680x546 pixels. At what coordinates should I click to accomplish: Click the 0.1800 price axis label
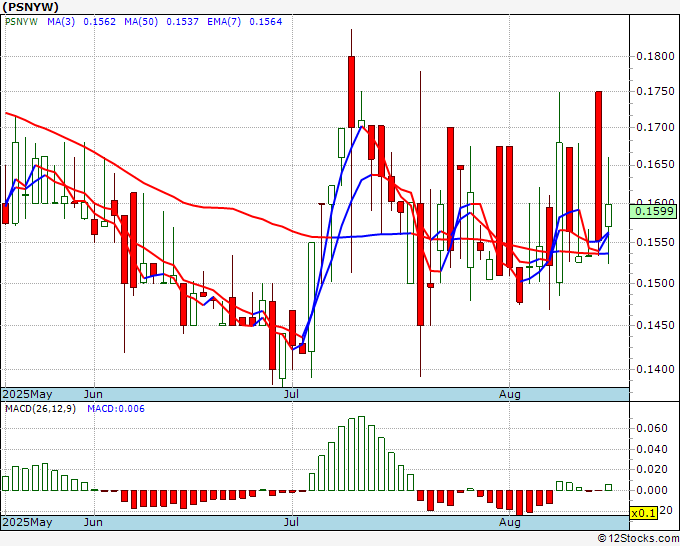(x=655, y=56)
